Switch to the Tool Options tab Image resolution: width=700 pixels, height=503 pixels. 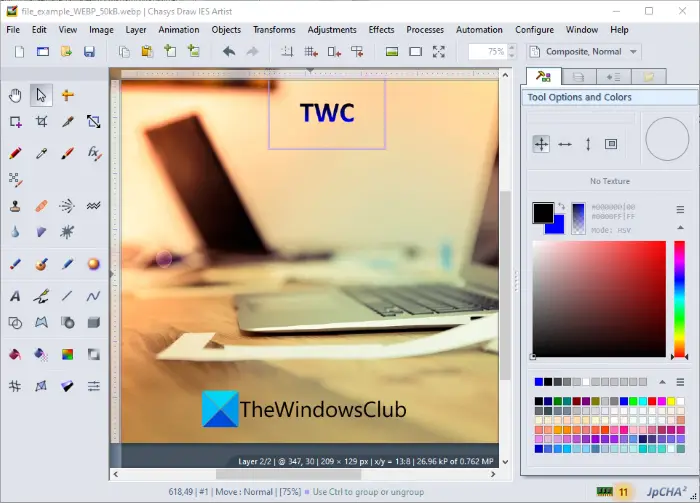(543, 77)
